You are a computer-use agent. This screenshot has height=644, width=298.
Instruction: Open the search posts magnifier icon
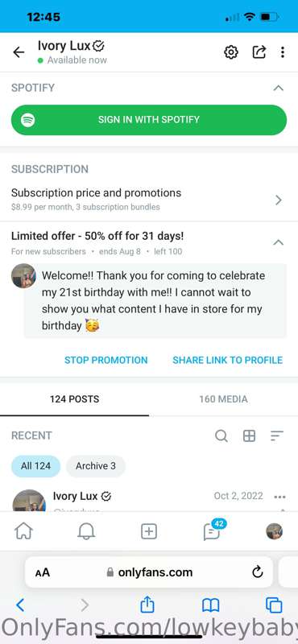tap(221, 436)
